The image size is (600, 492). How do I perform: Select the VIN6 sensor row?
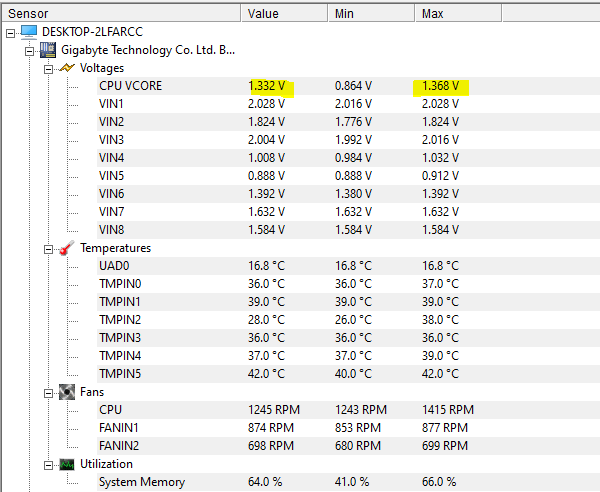[348, 194]
